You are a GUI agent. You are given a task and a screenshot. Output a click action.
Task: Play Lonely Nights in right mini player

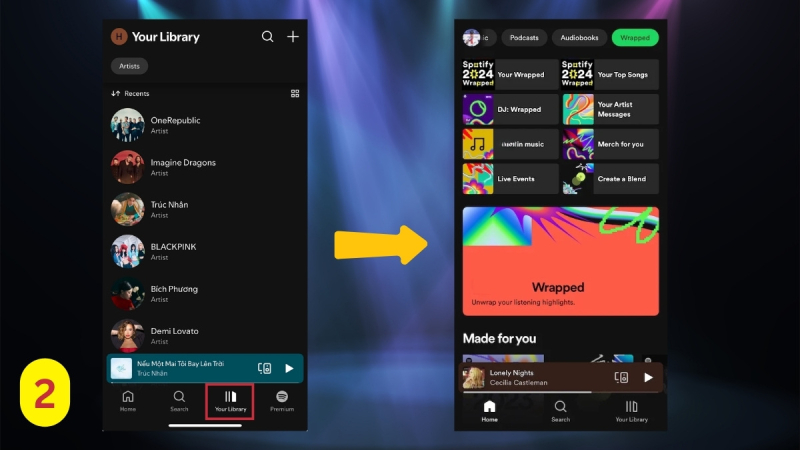[648, 378]
